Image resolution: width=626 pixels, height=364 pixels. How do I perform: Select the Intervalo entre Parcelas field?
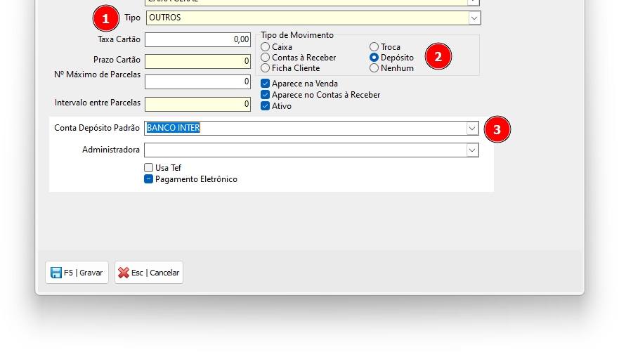pos(197,104)
